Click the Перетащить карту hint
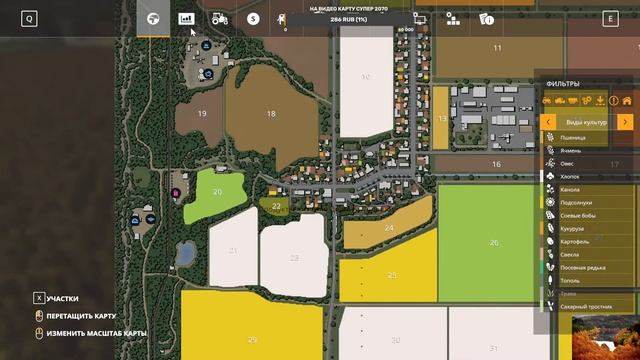The width and height of the screenshot is (640, 360). pyautogui.click(x=76, y=316)
